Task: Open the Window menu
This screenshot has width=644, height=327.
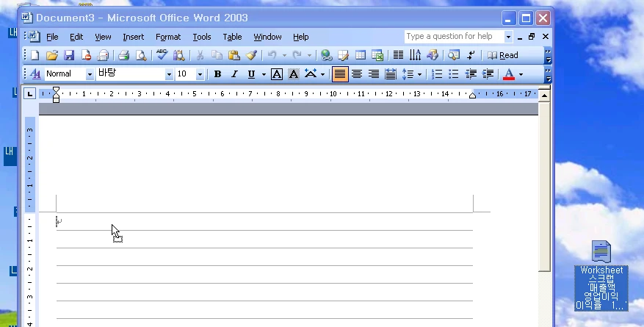Action: 267,37
